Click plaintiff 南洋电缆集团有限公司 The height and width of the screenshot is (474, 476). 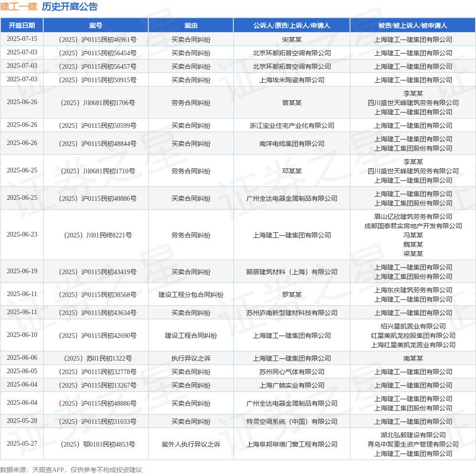[x=292, y=144]
